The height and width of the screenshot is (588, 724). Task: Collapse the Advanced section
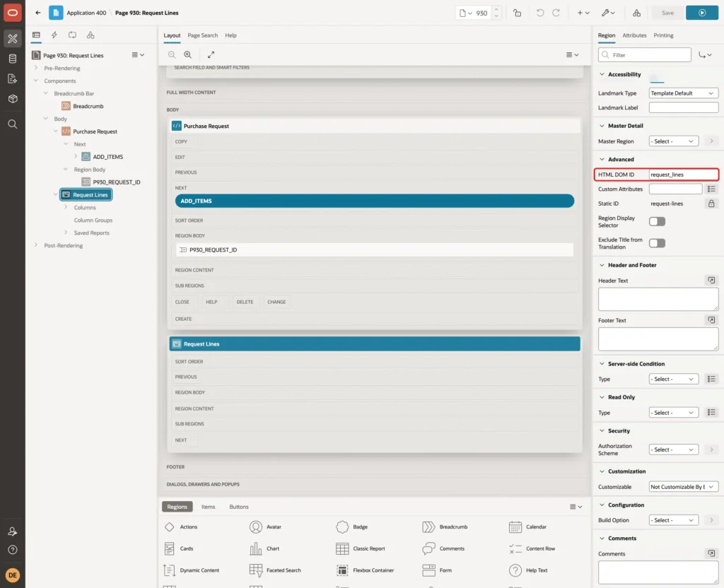pyautogui.click(x=602, y=159)
